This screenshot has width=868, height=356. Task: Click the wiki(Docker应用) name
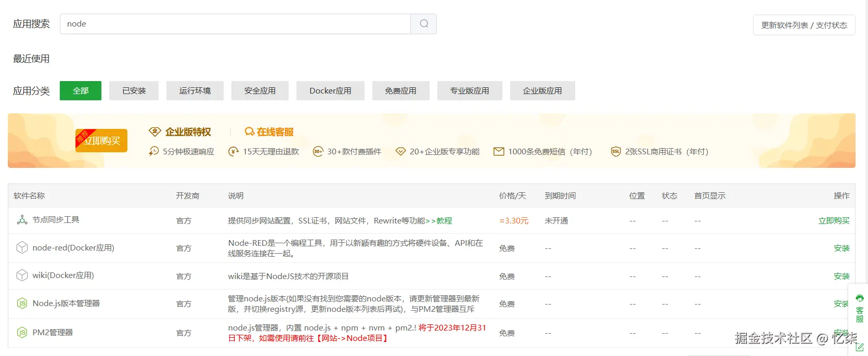[63, 275]
